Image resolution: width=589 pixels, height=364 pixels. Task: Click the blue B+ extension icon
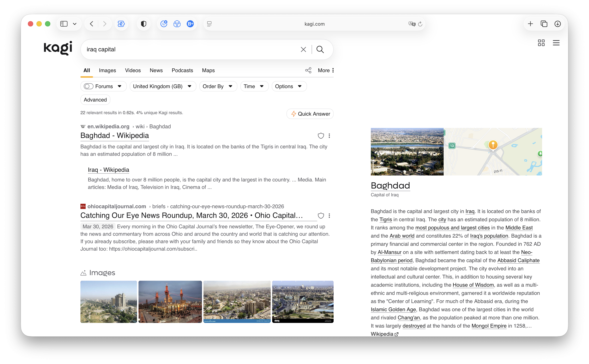point(190,24)
